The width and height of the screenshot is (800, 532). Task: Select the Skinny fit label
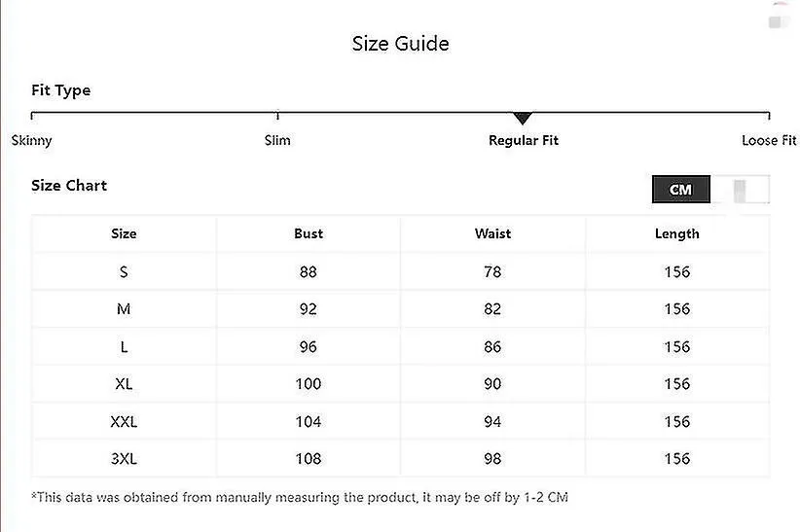[x=32, y=140]
